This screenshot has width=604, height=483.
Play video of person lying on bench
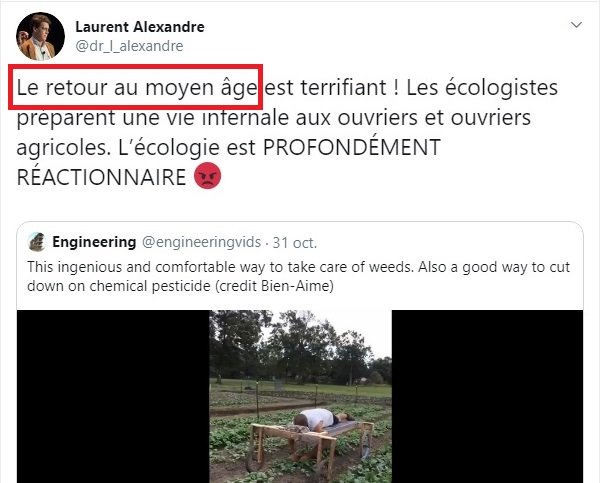coord(300,396)
